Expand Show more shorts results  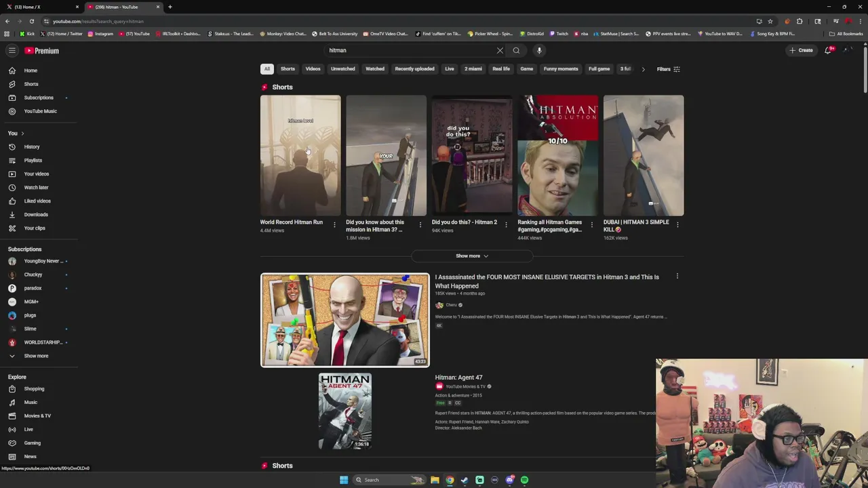coord(472,256)
